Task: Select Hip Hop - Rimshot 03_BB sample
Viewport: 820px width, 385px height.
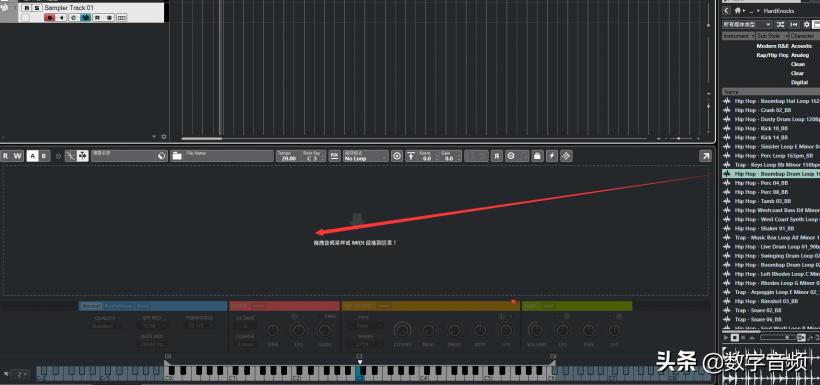Action: pos(766,301)
